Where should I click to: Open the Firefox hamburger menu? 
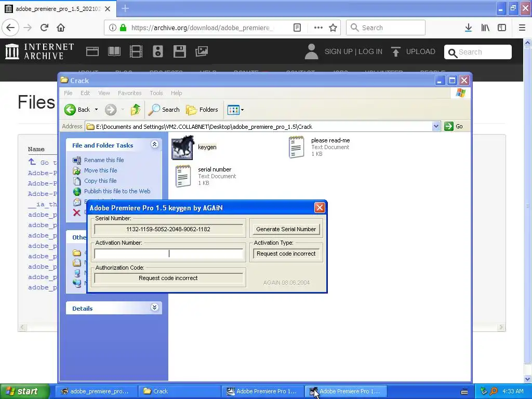pos(522,28)
